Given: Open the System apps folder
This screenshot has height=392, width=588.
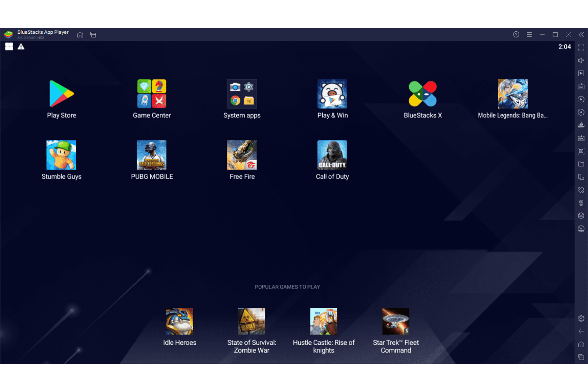Looking at the screenshot, I should [x=242, y=94].
